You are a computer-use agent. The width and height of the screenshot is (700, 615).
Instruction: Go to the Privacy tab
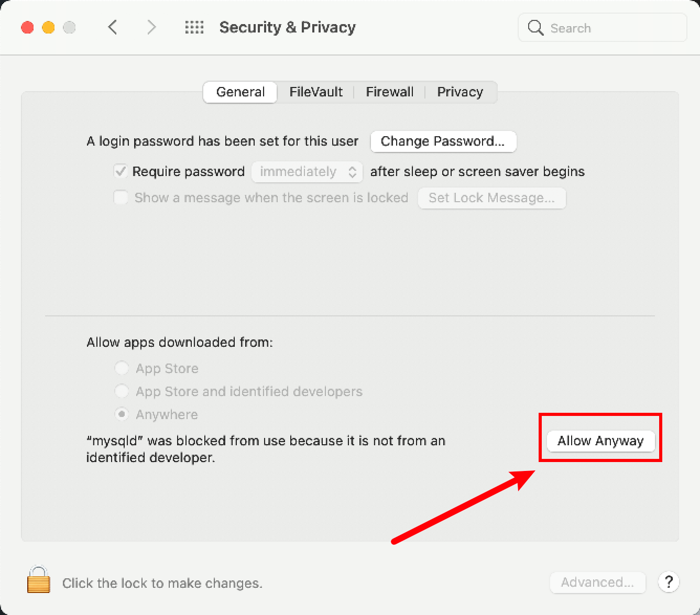[x=460, y=92]
